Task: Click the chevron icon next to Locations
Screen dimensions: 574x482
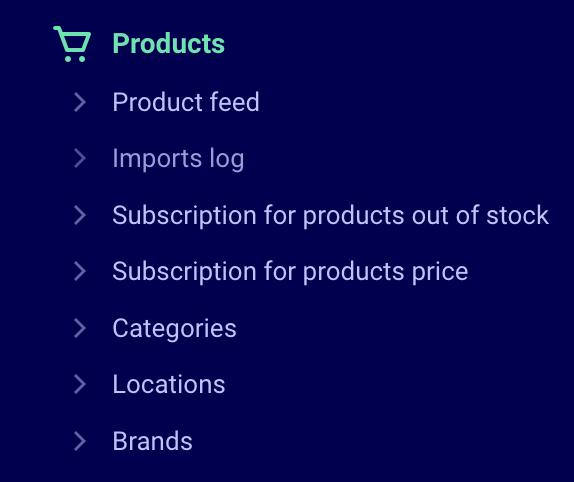Action: 80,384
